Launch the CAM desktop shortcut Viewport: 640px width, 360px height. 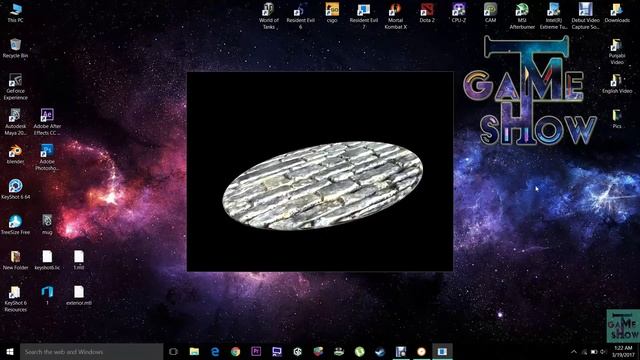490,13
